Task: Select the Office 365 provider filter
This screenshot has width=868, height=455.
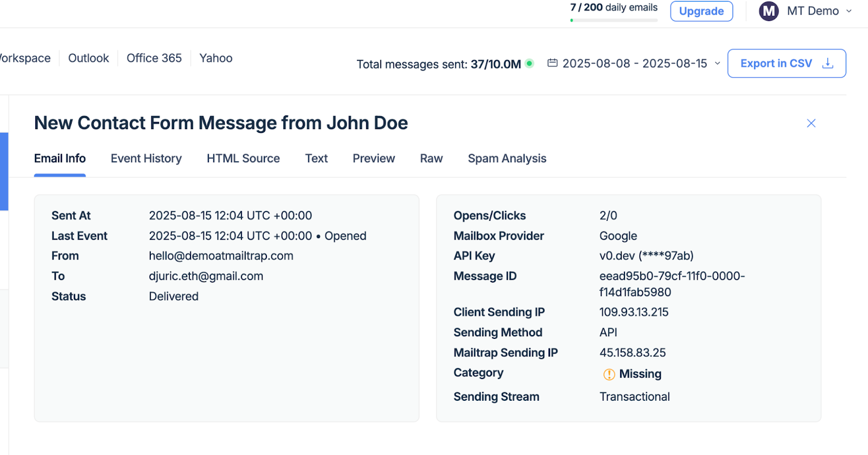Action: 154,58
